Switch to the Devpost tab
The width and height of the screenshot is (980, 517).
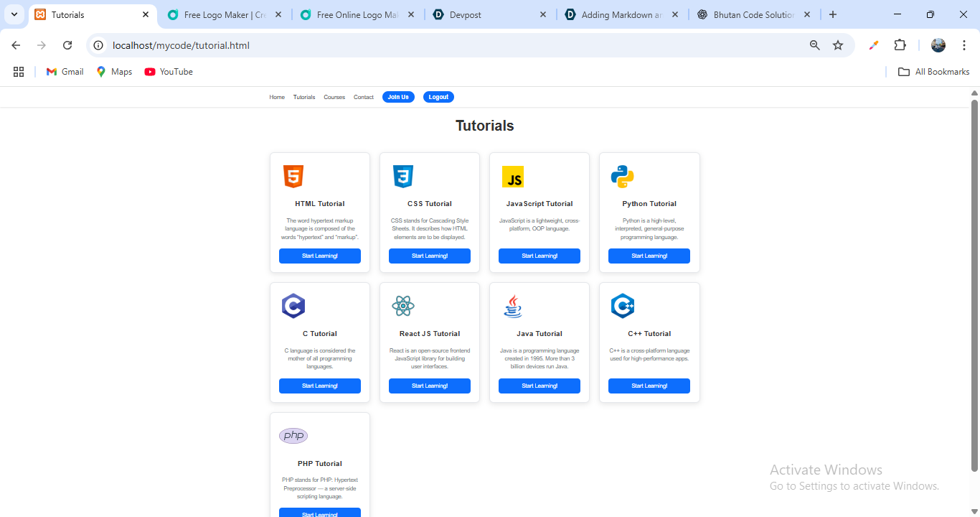pyautogui.click(x=490, y=14)
